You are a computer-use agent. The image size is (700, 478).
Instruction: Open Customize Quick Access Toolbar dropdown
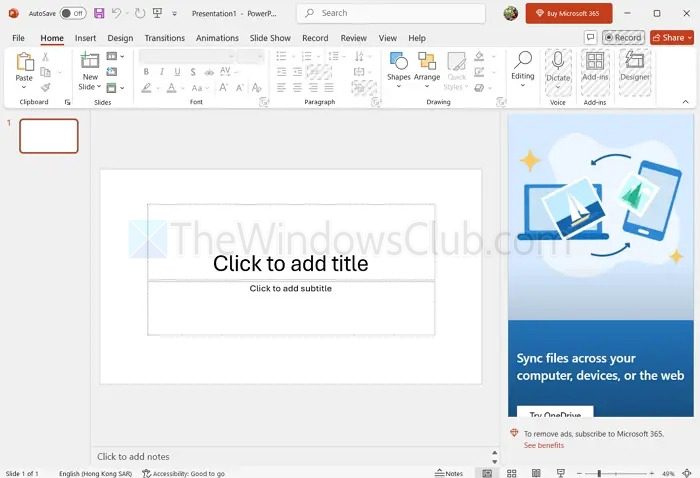tap(175, 14)
